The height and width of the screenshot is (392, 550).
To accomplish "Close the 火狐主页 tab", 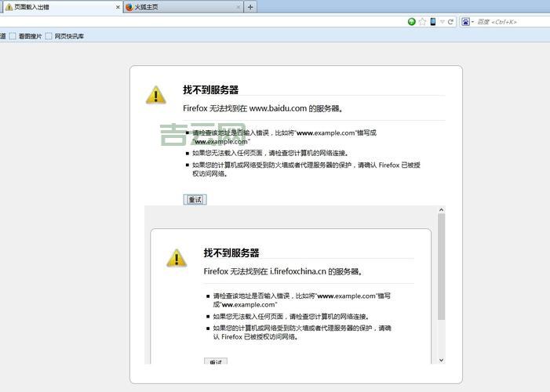I will 239,7.
